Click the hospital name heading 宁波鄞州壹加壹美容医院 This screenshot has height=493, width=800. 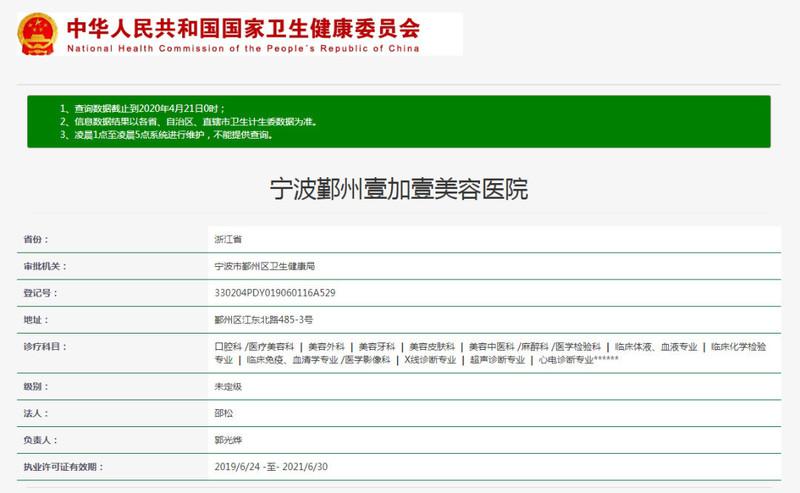click(399, 188)
